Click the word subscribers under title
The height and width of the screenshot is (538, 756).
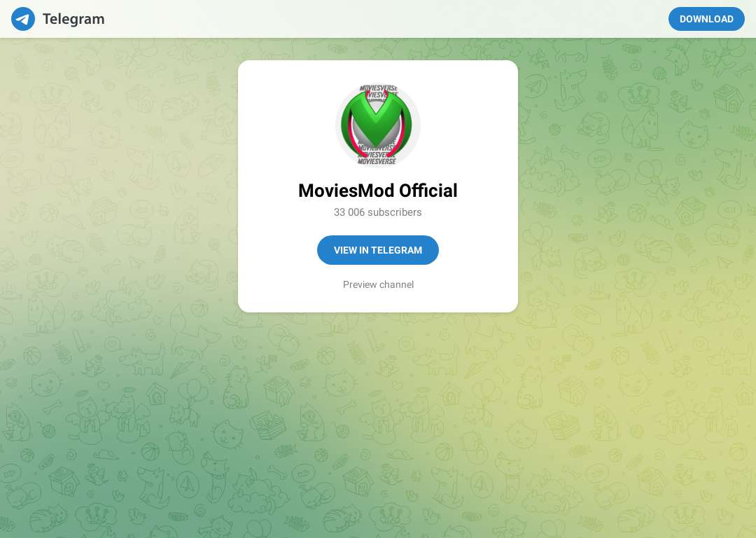tap(394, 212)
